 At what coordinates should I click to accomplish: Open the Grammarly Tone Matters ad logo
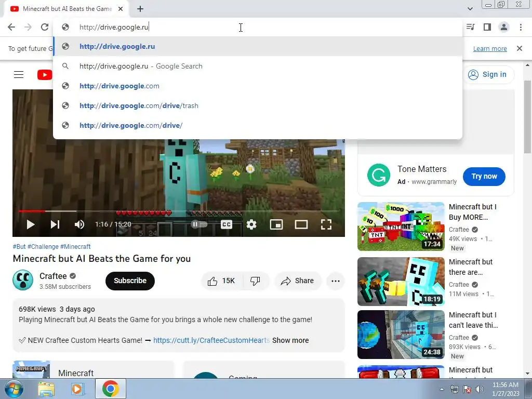[x=379, y=175]
